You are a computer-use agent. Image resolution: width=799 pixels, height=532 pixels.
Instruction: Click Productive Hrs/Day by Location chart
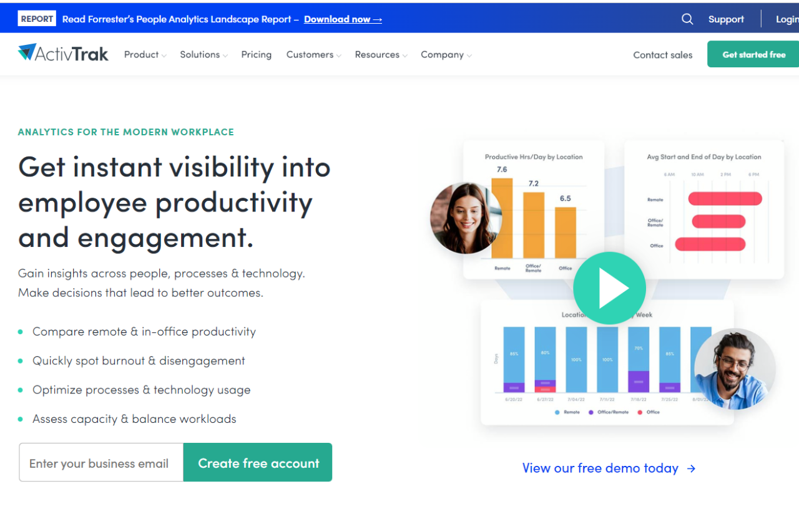[x=534, y=210]
